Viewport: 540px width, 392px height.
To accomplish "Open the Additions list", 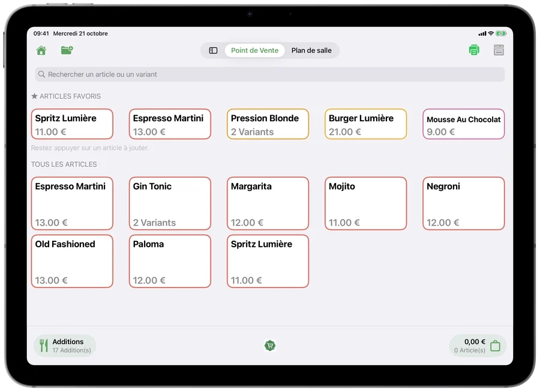I will [x=65, y=346].
